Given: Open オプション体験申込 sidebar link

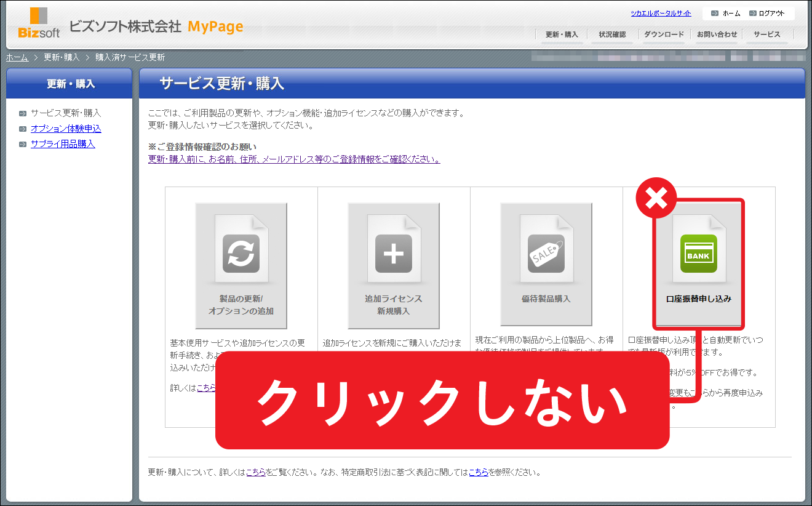Looking at the screenshot, I should tap(66, 129).
